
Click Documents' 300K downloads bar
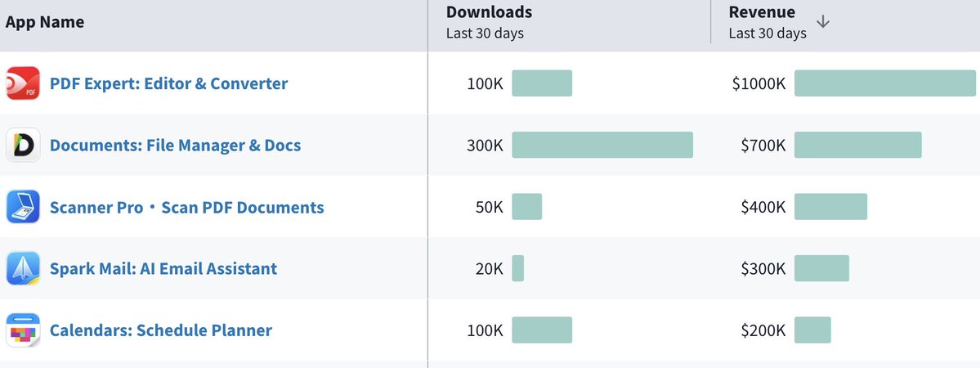point(602,146)
